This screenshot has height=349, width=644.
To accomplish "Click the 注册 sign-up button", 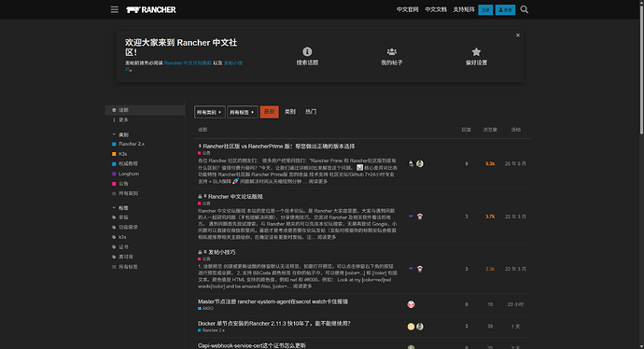I will [x=485, y=10].
